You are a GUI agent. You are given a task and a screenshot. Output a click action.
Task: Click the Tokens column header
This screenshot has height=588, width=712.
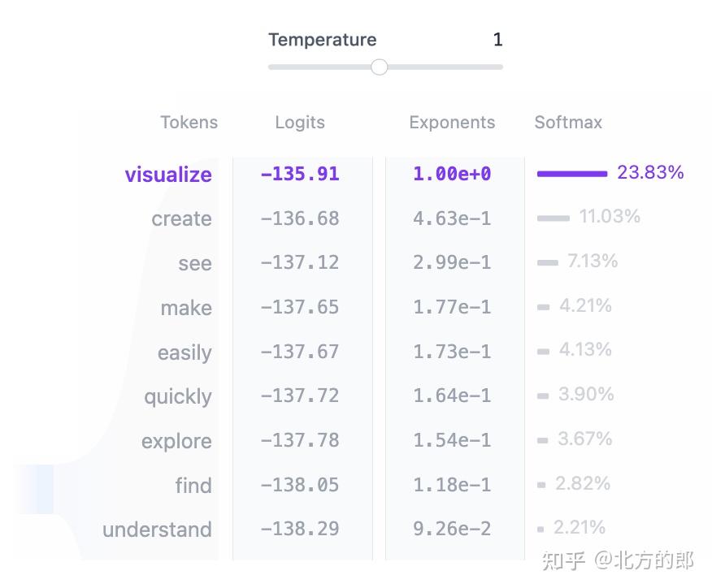point(189,123)
